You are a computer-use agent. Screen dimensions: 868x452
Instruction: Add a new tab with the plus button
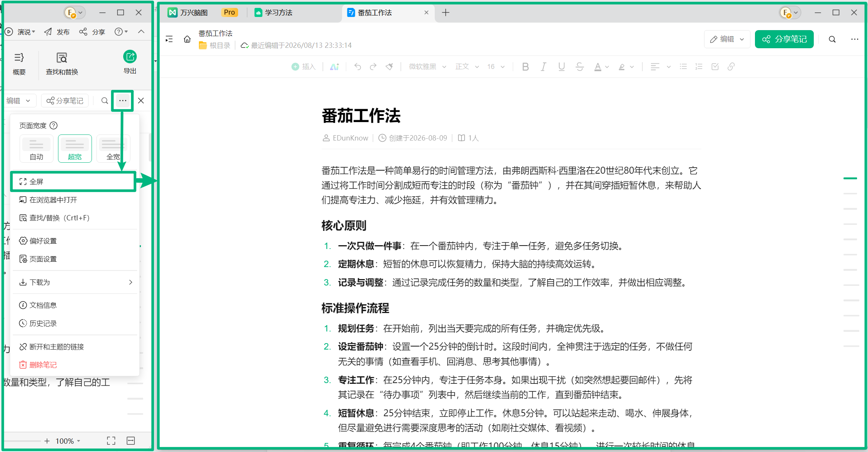[446, 12]
